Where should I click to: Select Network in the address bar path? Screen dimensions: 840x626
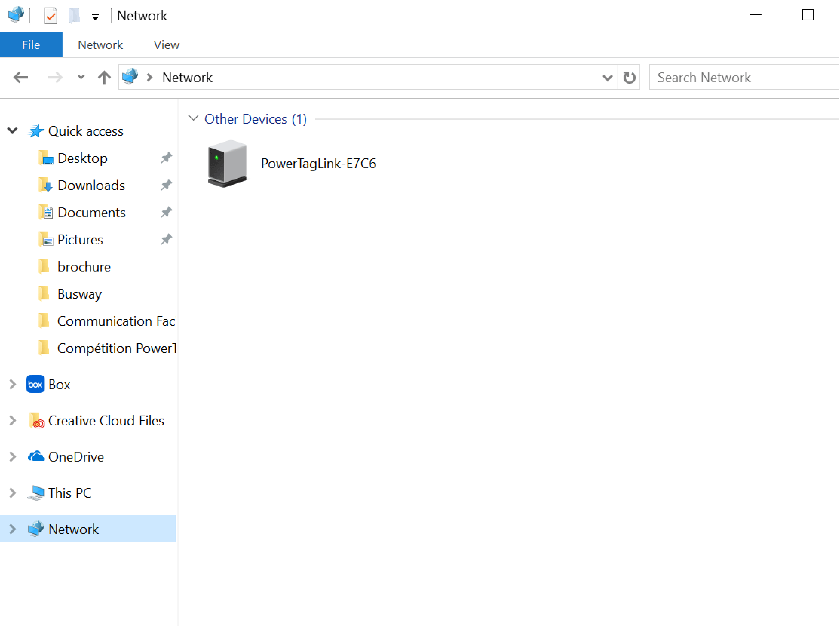pyautogui.click(x=188, y=77)
